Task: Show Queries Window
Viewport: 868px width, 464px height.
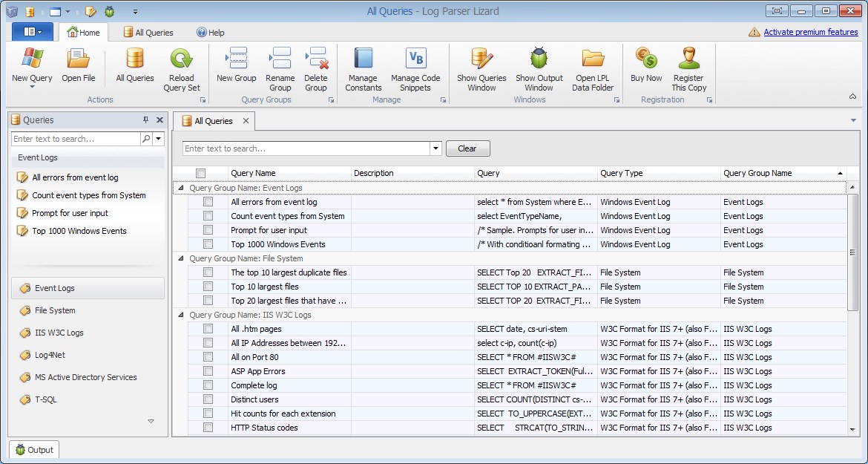Action: 481,70
